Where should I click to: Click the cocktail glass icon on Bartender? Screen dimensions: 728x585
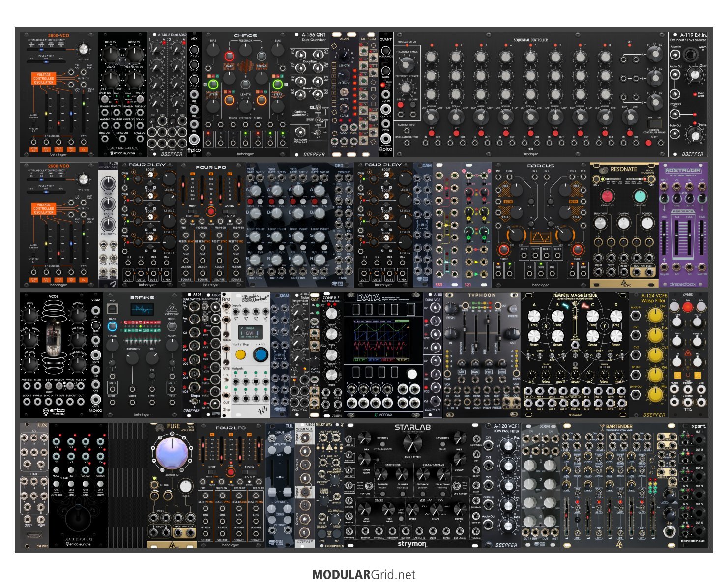602,427
